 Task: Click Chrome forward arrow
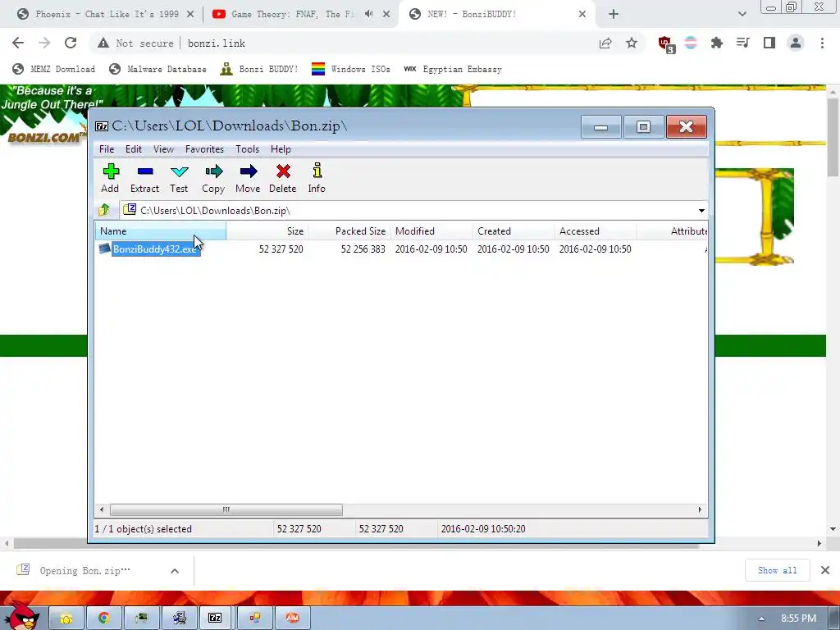[x=44, y=43]
